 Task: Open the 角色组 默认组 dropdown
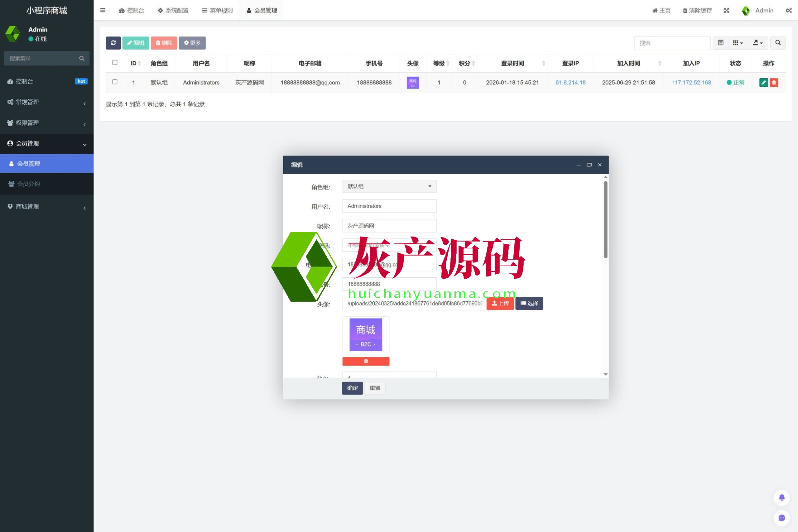pos(389,186)
